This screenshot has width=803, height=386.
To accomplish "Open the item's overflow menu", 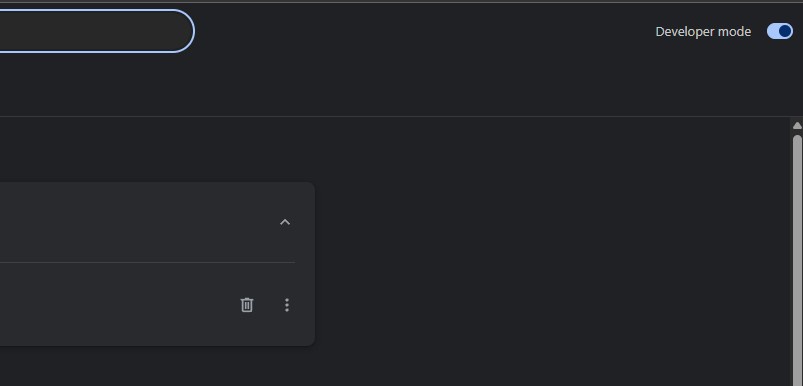I will (x=287, y=305).
